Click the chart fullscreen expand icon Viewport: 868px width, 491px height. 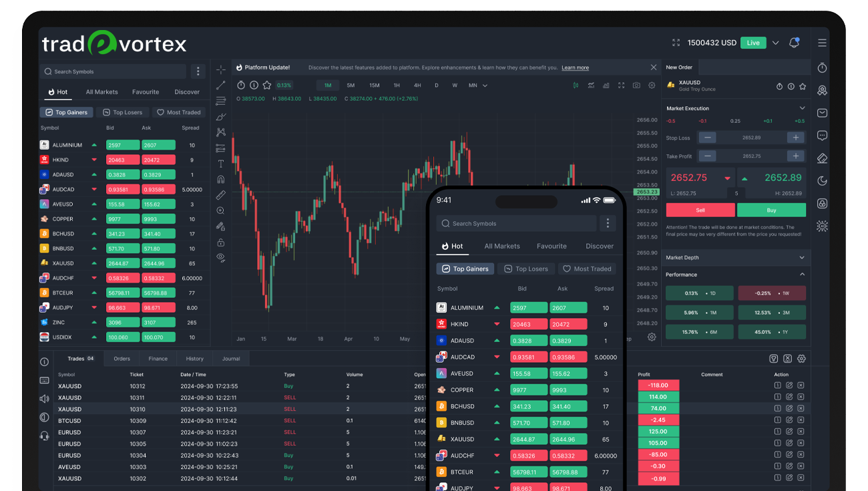pyautogui.click(x=621, y=86)
